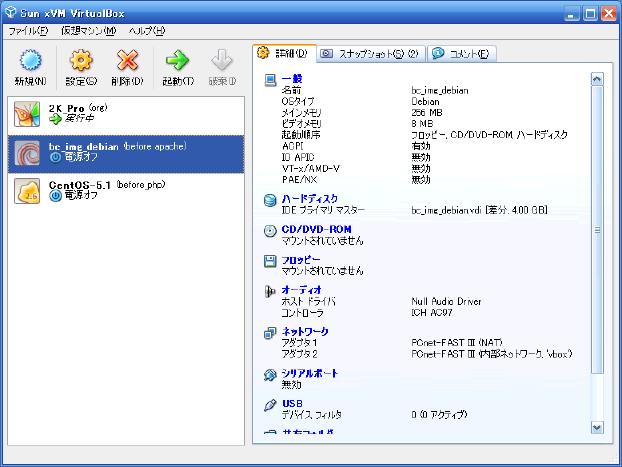This screenshot has height=467, width=622.
Task: Minimize the VirtualBox window
Action: 571,14
